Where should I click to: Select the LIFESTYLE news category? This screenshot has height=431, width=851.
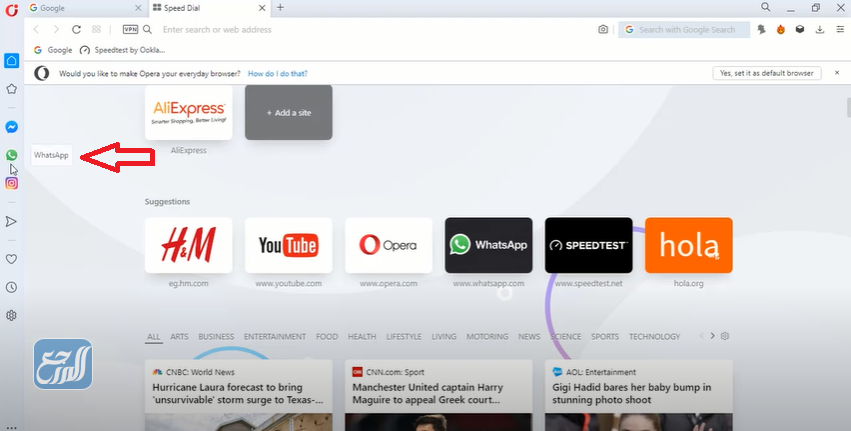[404, 337]
